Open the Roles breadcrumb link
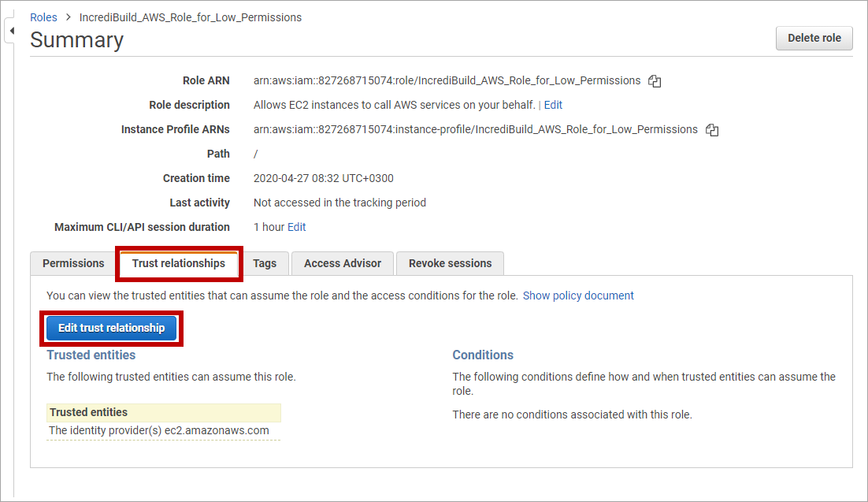 tap(43, 17)
